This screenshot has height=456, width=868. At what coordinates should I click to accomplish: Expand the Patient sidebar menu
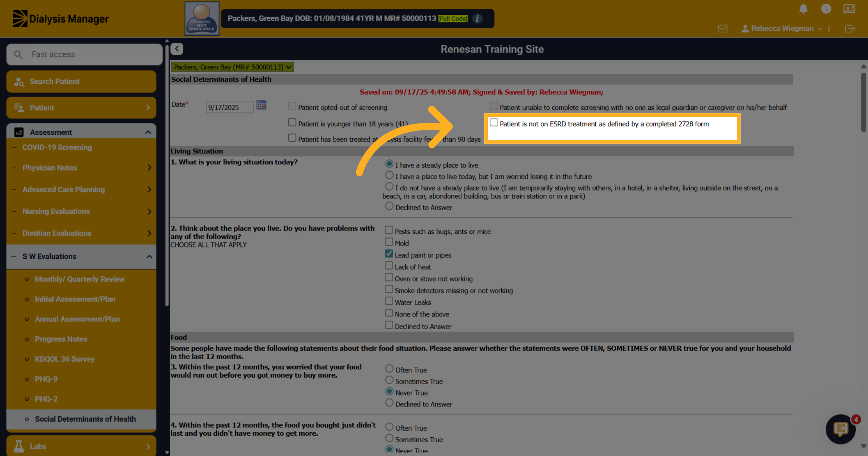(81, 108)
